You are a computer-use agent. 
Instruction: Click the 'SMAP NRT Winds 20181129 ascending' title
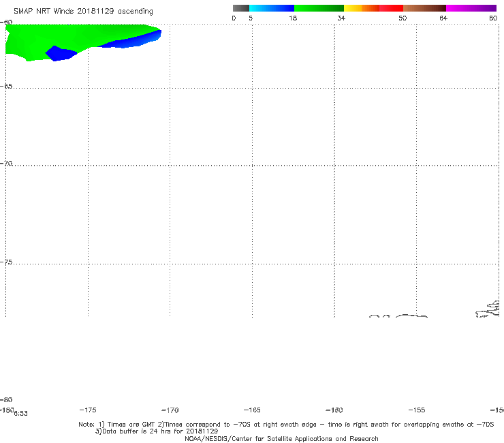(x=83, y=12)
